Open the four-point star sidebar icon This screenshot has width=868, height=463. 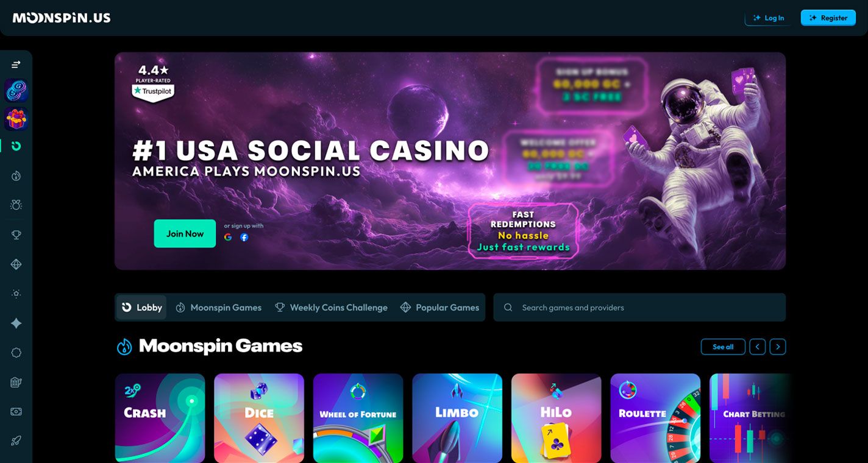pos(16,323)
